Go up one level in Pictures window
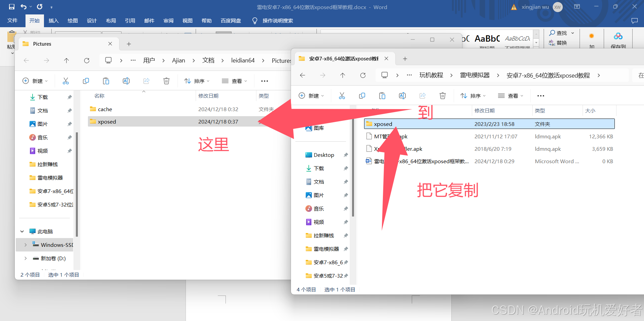Image resolution: width=644 pixels, height=321 pixels. coord(66,60)
